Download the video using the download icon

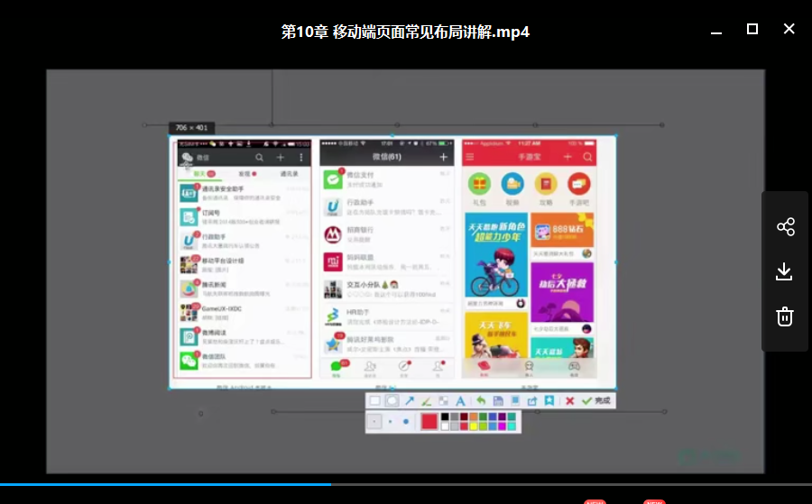pos(785,271)
